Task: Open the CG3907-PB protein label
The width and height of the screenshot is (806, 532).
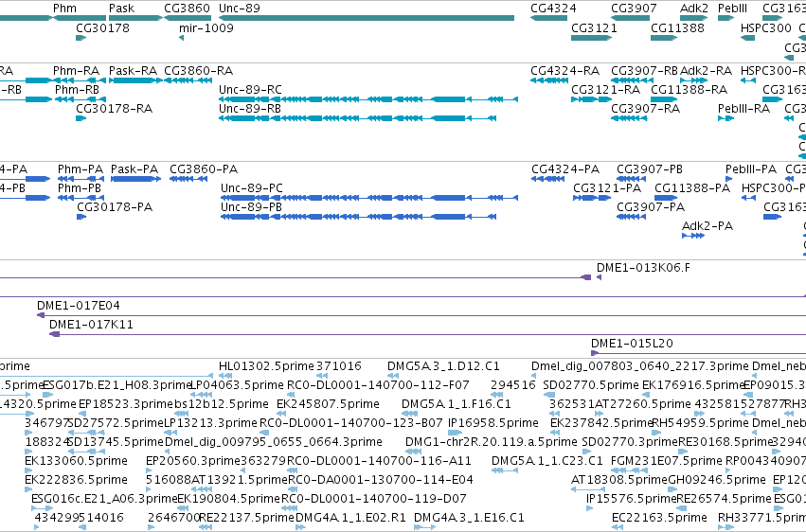Action: [650, 168]
